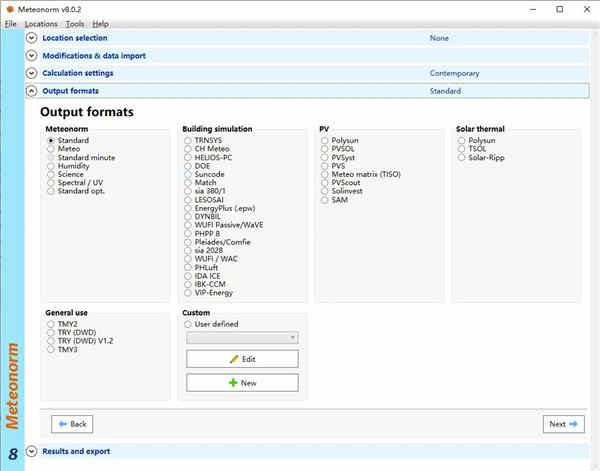600x471 pixels.
Task: Open the Locations menu
Action: pyautogui.click(x=41, y=24)
